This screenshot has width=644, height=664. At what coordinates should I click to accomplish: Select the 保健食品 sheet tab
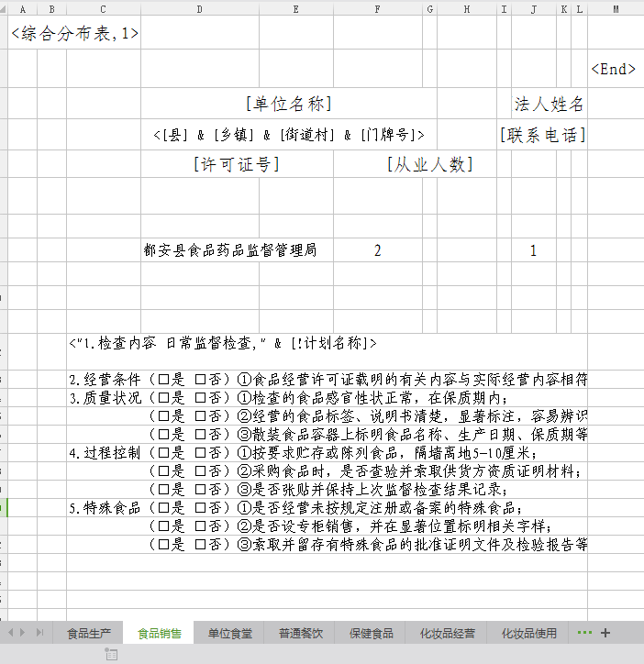click(x=372, y=633)
